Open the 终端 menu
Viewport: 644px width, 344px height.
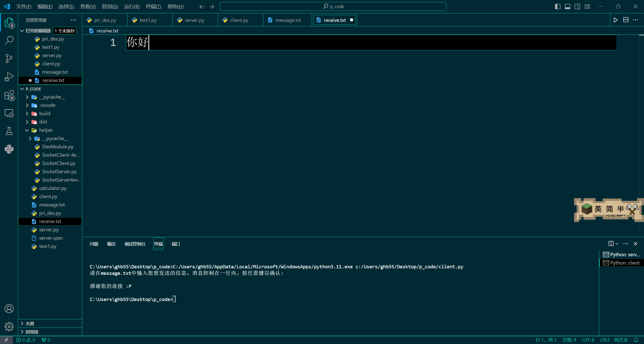point(153,6)
